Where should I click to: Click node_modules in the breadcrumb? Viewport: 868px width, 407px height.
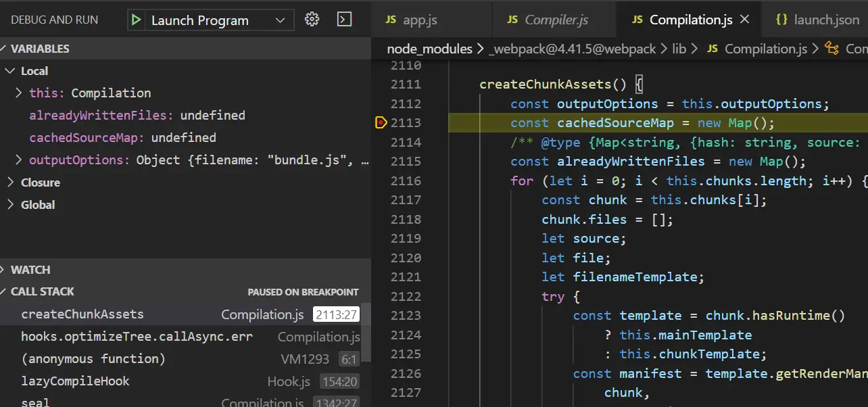(x=430, y=49)
